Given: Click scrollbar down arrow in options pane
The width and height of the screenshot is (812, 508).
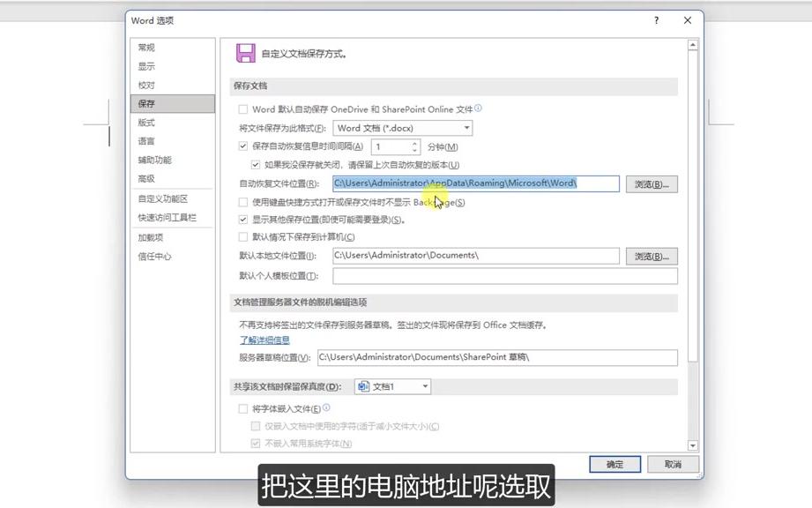Looking at the screenshot, I should 692,445.
